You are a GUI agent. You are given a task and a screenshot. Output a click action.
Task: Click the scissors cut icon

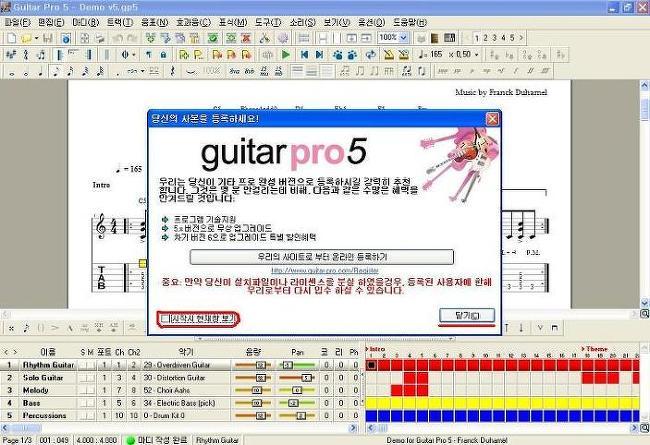click(264, 38)
